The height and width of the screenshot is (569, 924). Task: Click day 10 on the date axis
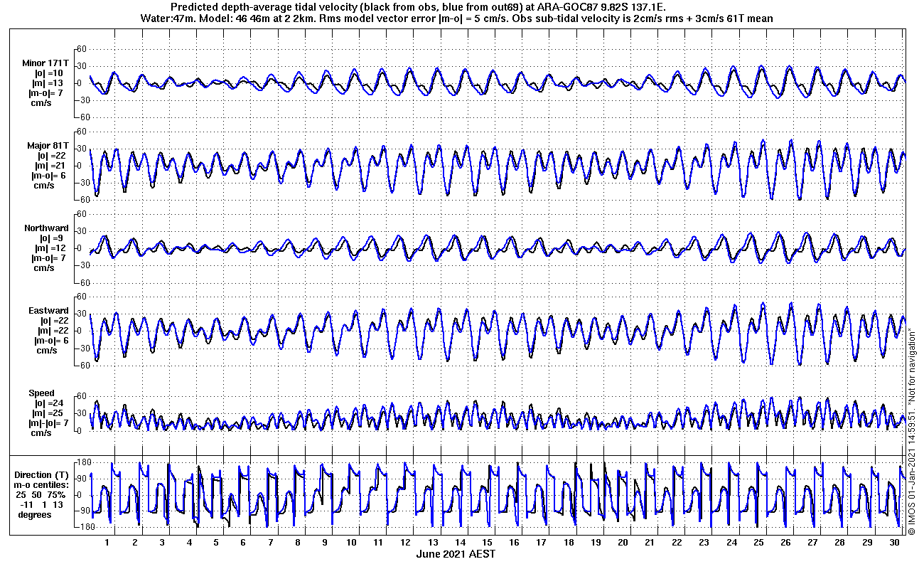click(x=352, y=542)
